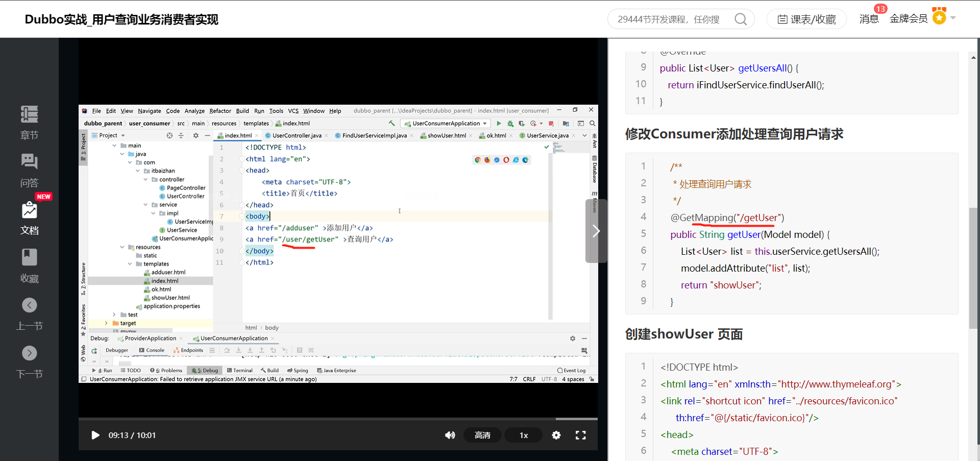Click IDE search everywhere magnifier
The image size is (980, 461).
click(593, 124)
